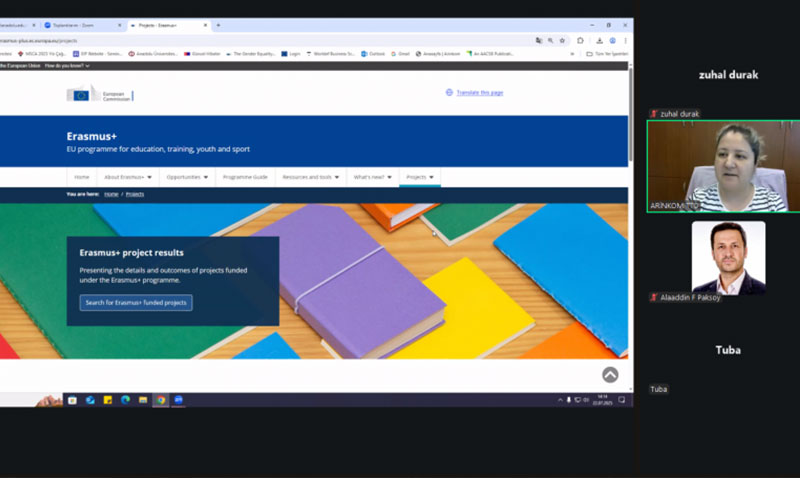
Task: Open the Microsoft Store taskbar icon
Action: click(x=72, y=400)
